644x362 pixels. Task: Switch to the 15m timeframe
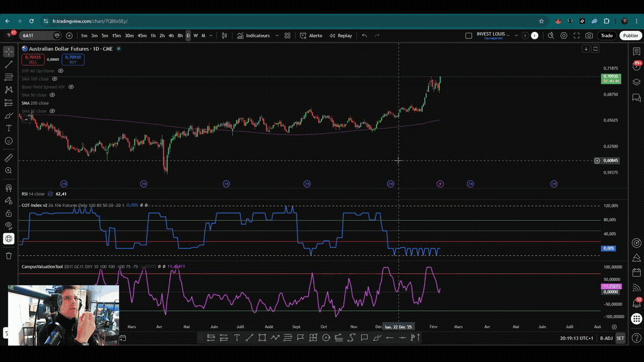116,36
